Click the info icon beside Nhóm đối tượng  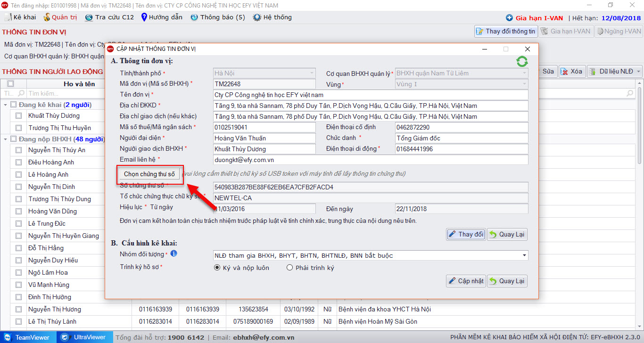tap(174, 254)
